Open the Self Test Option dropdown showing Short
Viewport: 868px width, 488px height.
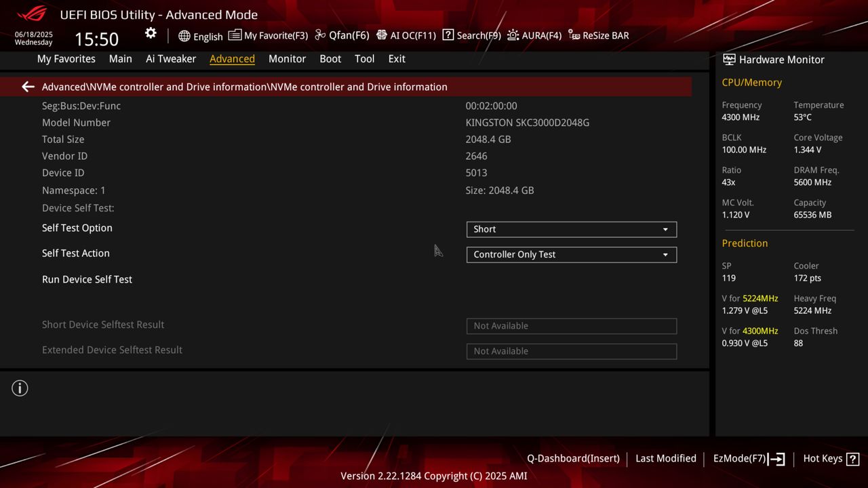(571, 229)
